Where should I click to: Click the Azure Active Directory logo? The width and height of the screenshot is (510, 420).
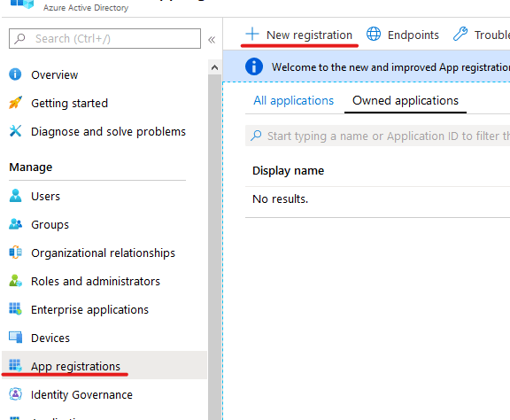(x=22, y=4)
